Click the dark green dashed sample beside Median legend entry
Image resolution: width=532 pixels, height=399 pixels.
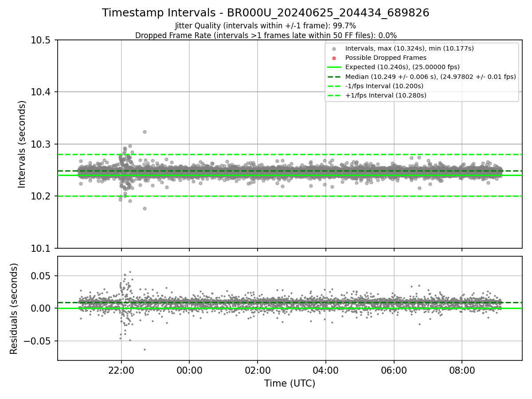coord(334,76)
